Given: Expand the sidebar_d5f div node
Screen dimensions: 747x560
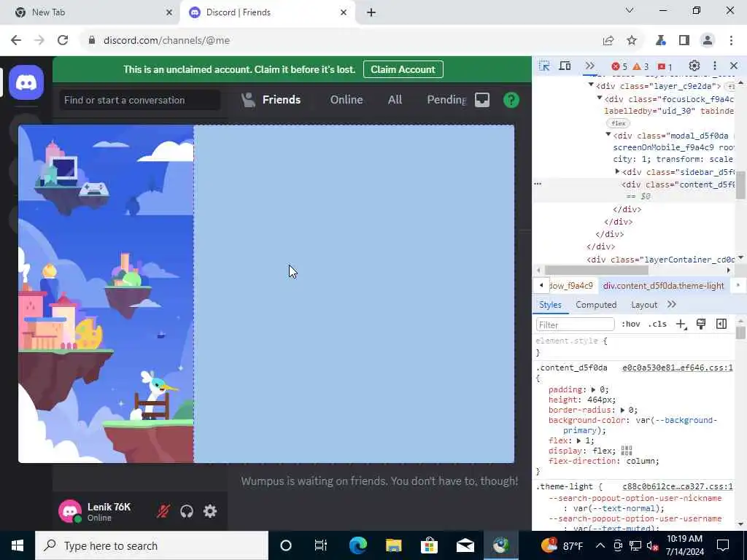Looking at the screenshot, I should click(x=617, y=171).
